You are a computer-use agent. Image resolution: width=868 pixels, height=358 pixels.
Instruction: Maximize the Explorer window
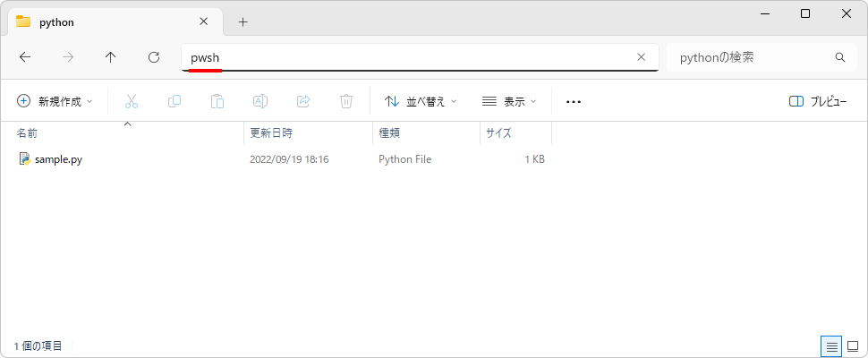coord(805,13)
